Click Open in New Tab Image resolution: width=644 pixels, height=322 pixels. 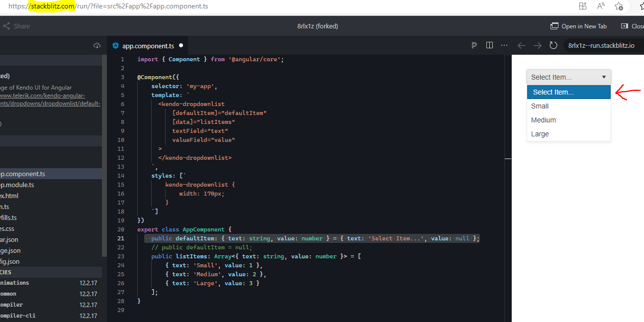[x=579, y=26]
